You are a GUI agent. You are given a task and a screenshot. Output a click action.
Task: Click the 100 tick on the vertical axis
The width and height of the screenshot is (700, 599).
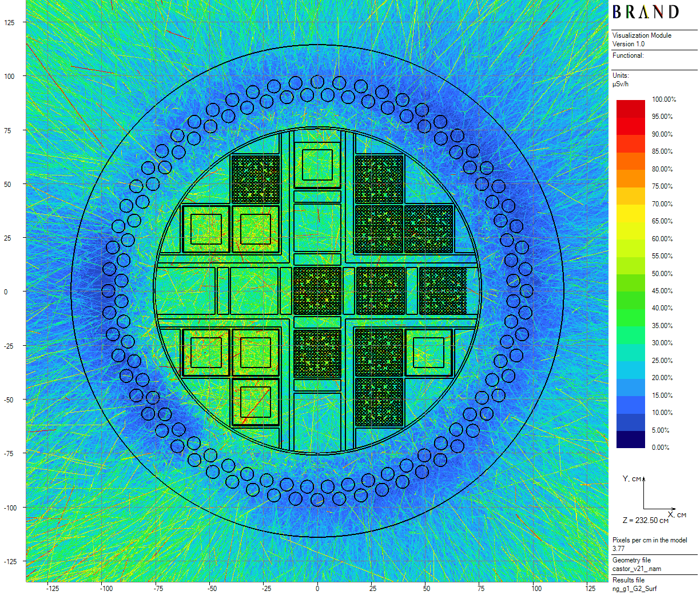point(9,76)
